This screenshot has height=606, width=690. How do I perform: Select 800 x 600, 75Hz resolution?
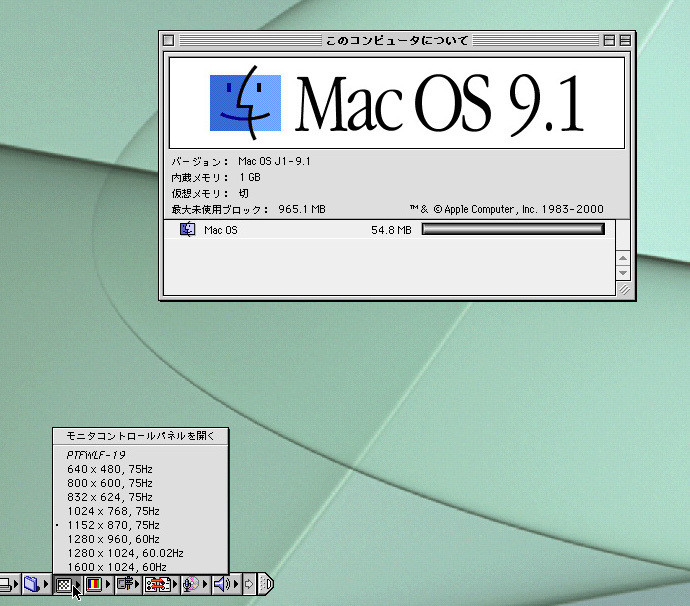click(x=140, y=483)
